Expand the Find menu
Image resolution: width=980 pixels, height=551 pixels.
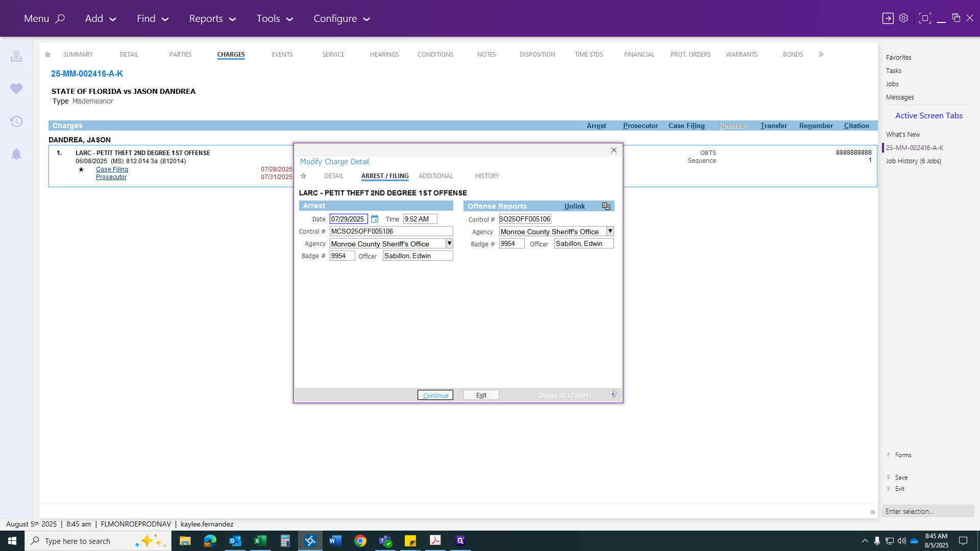(x=153, y=19)
